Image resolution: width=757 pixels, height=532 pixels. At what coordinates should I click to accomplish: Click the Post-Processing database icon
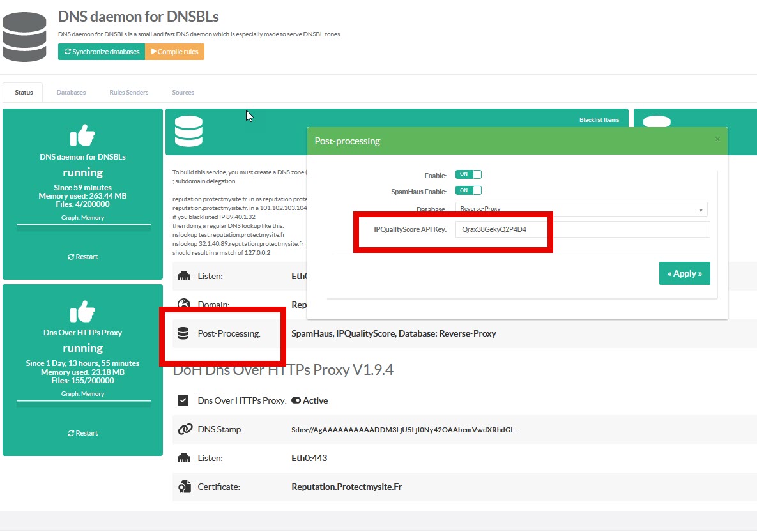[183, 333]
